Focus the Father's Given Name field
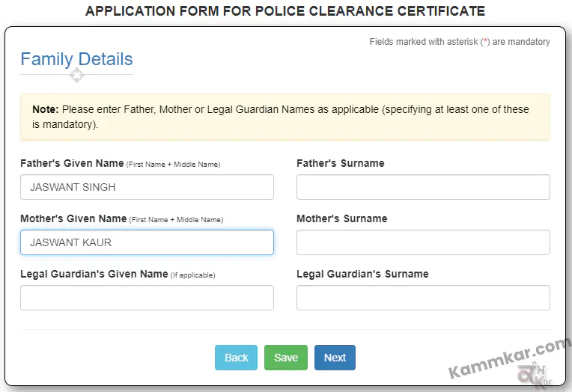572x392 pixels. tap(147, 187)
